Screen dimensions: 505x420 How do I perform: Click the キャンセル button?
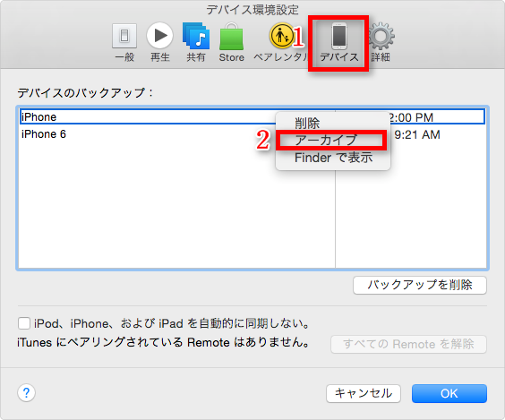click(x=364, y=393)
